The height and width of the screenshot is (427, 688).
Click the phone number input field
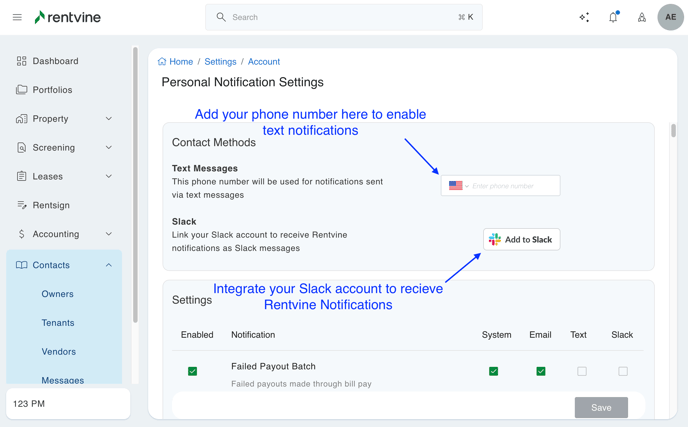pyautogui.click(x=514, y=186)
